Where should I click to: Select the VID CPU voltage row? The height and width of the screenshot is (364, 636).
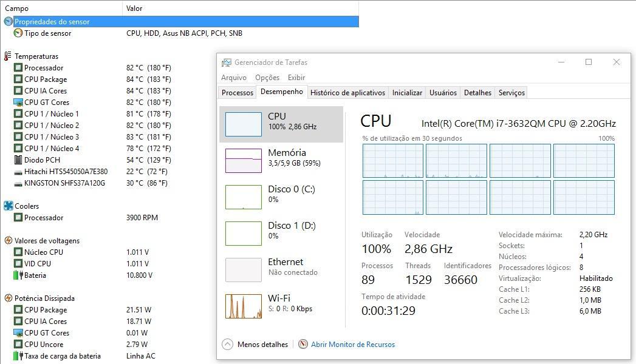[x=181, y=263]
